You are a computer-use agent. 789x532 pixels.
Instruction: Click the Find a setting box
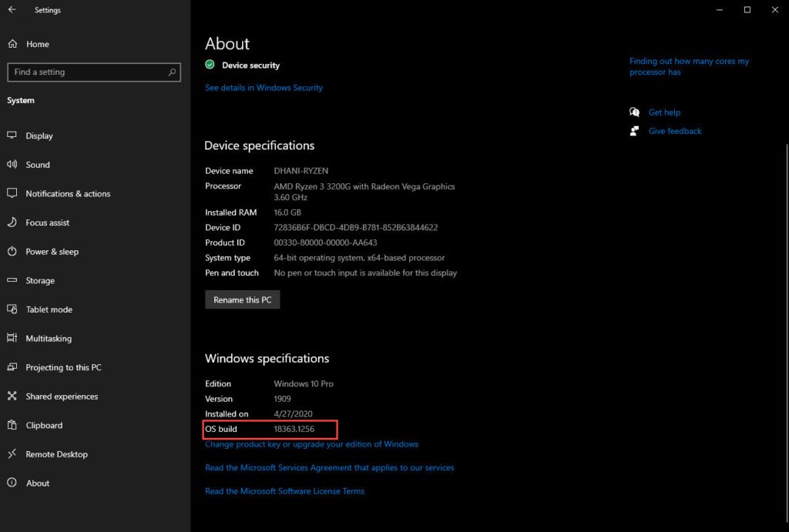pyautogui.click(x=94, y=72)
